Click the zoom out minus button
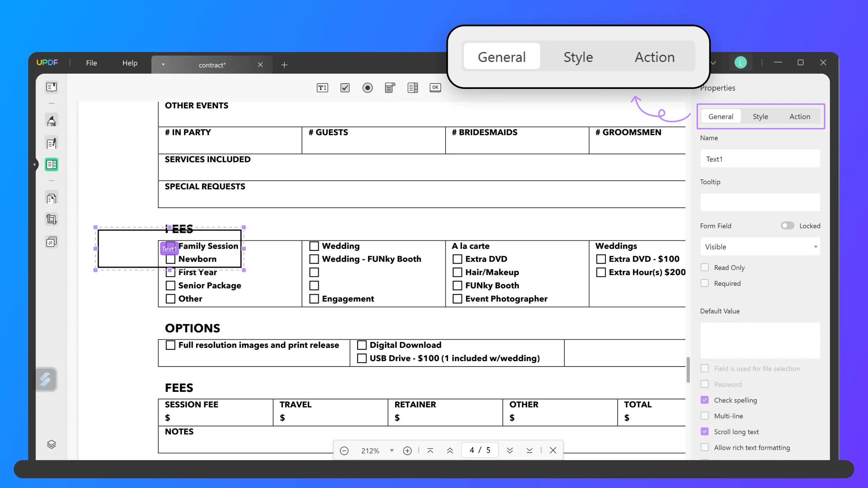Viewport: 868px width, 488px height. pyautogui.click(x=344, y=450)
